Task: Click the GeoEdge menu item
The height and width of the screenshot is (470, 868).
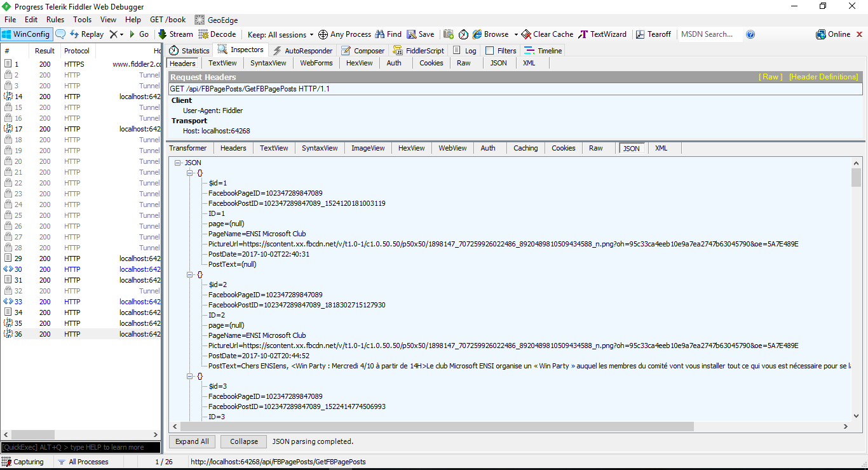Action: click(216, 20)
